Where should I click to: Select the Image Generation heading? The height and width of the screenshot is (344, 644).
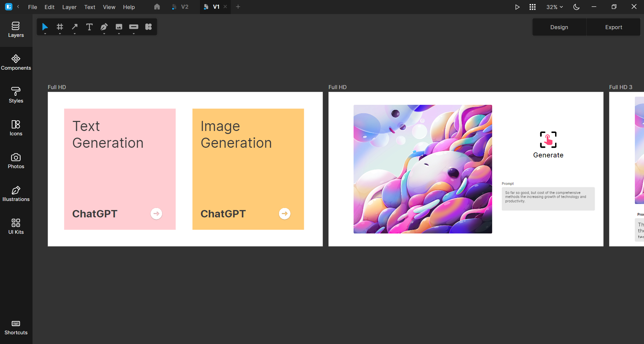coord(236,135)
